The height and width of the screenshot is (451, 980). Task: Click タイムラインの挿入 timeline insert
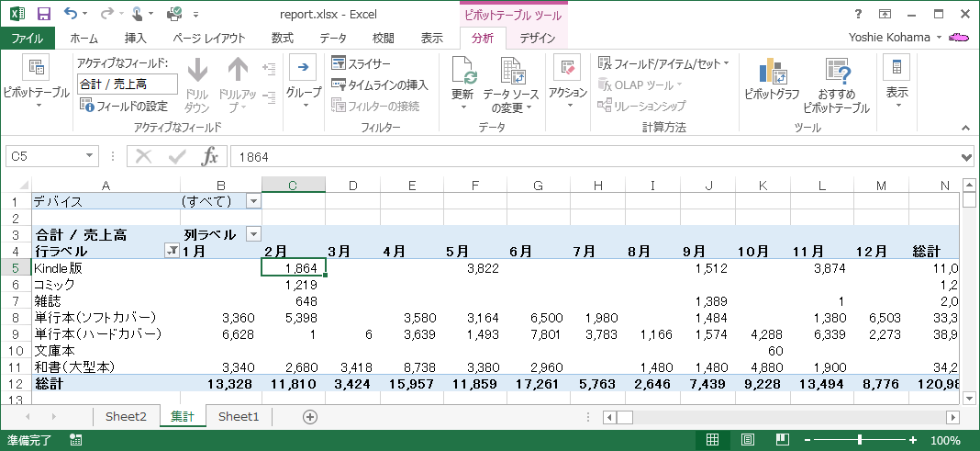click(x=379, y=85)
